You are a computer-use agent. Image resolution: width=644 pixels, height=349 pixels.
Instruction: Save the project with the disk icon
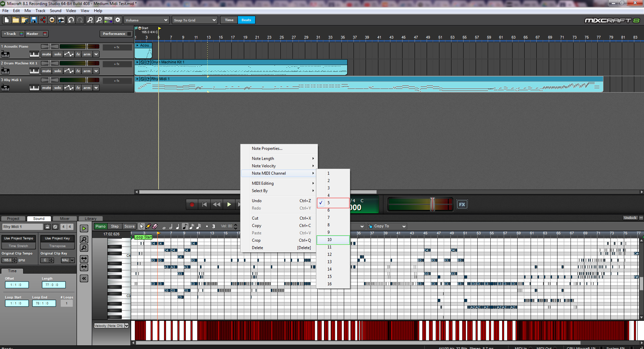coord(34,20)
